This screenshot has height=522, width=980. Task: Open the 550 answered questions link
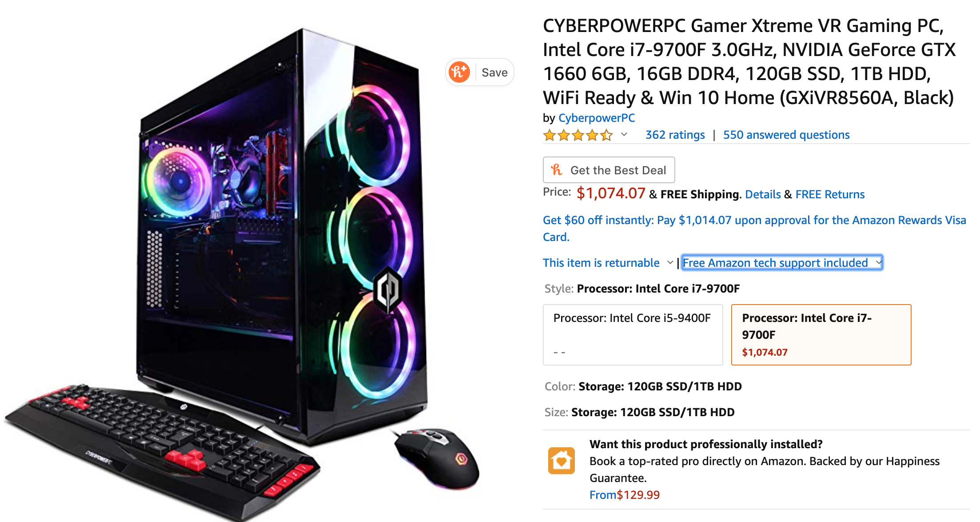click(x=786, y=135)
